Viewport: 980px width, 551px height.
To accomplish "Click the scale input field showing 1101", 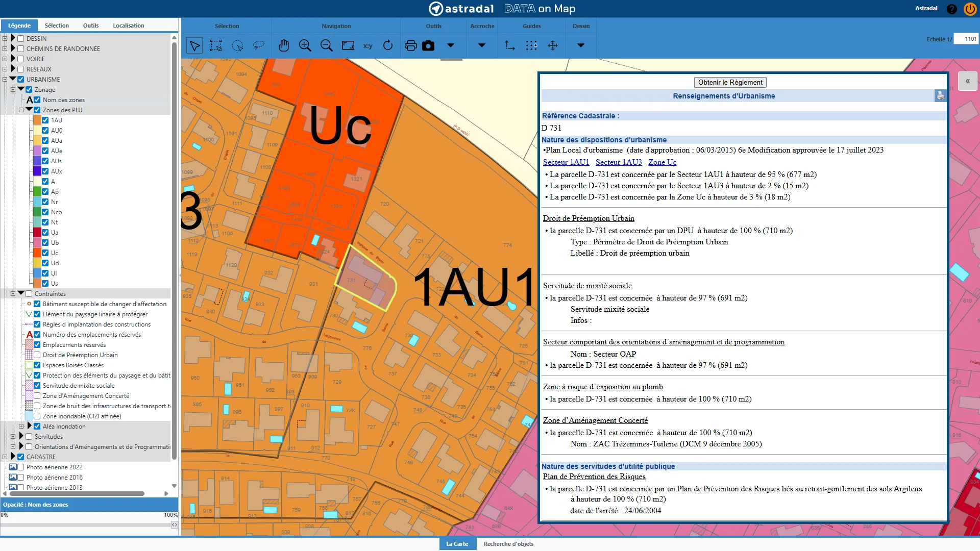I will pos(968,39).
